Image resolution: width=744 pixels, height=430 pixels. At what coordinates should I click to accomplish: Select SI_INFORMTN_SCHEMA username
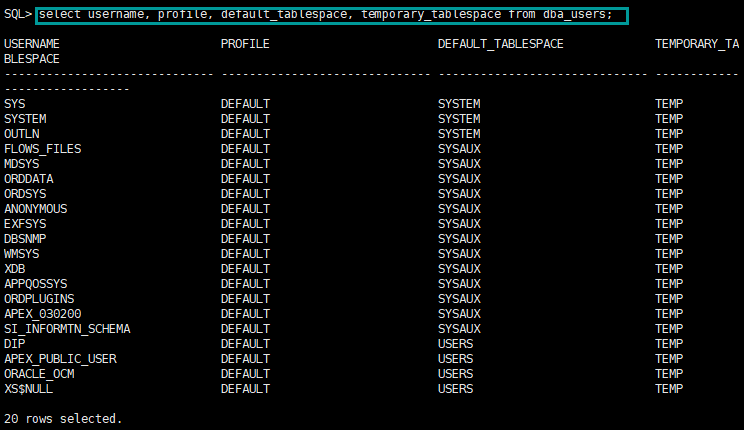coord(67,329)
